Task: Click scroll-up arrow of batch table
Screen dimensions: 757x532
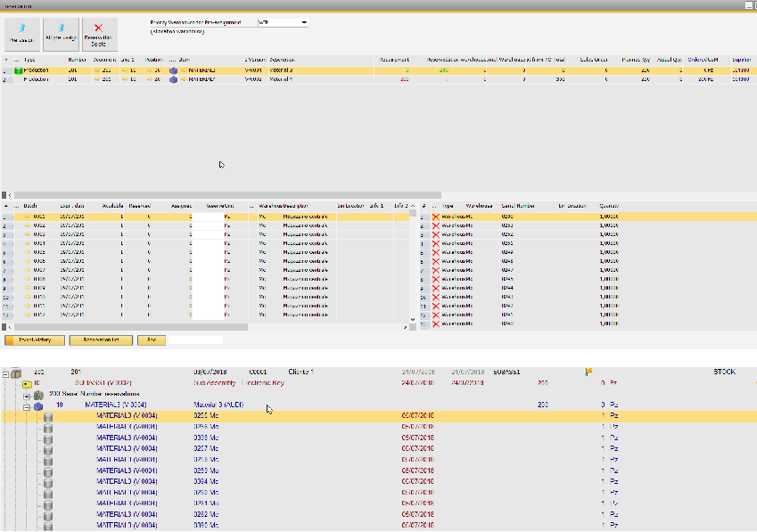Action: (413, 206)
